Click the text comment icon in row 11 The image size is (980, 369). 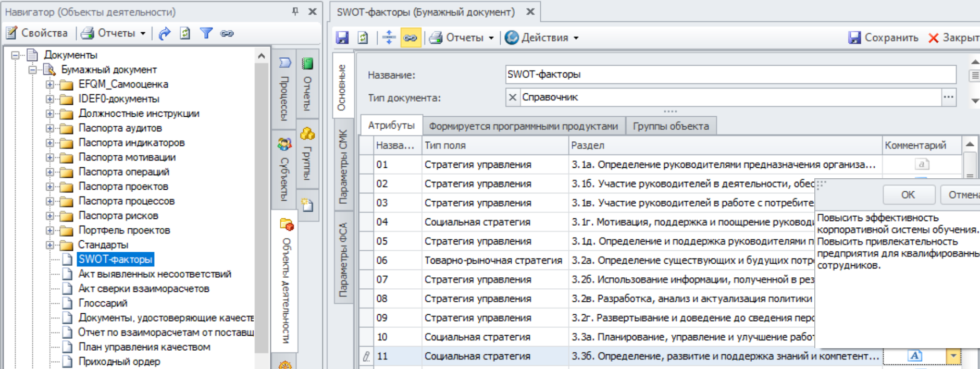915,356
